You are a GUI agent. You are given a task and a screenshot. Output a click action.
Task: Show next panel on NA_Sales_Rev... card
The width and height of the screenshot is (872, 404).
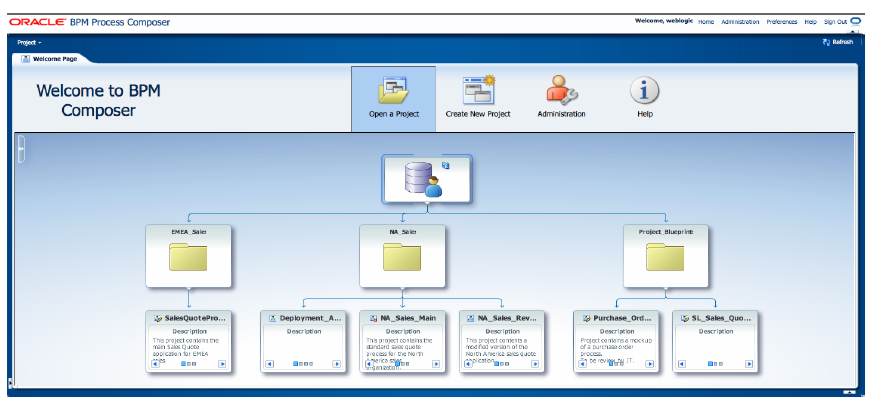coord(534,364)
